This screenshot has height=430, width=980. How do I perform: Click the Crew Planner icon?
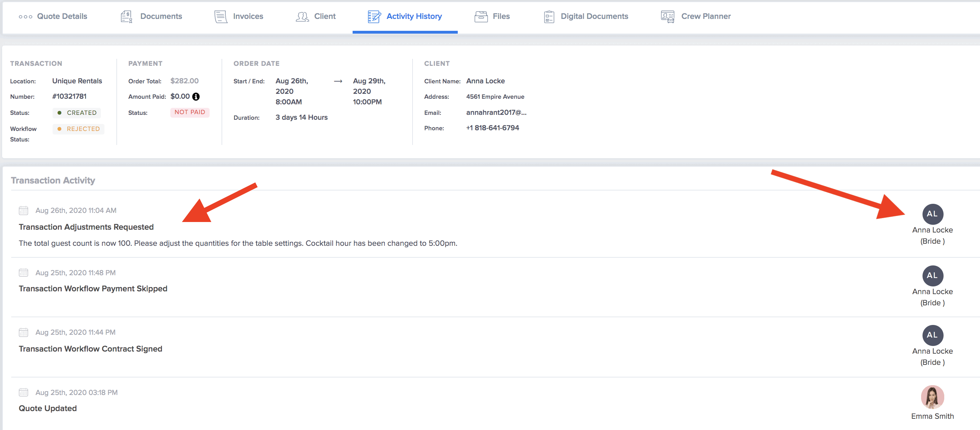point(668,17)
